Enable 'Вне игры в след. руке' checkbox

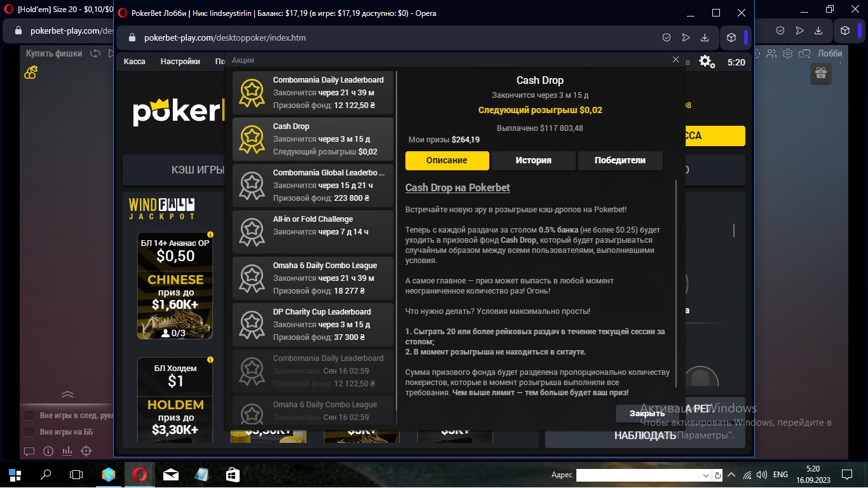[29, 416]
